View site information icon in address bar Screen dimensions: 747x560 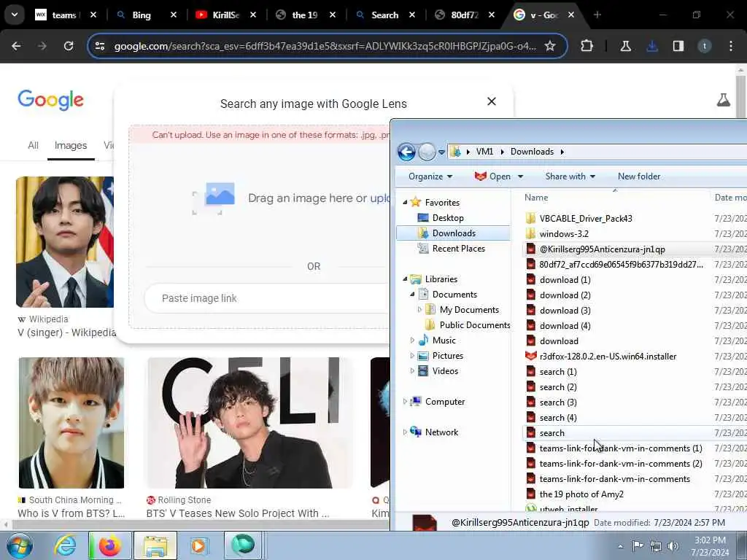click(x=100, y=46)
